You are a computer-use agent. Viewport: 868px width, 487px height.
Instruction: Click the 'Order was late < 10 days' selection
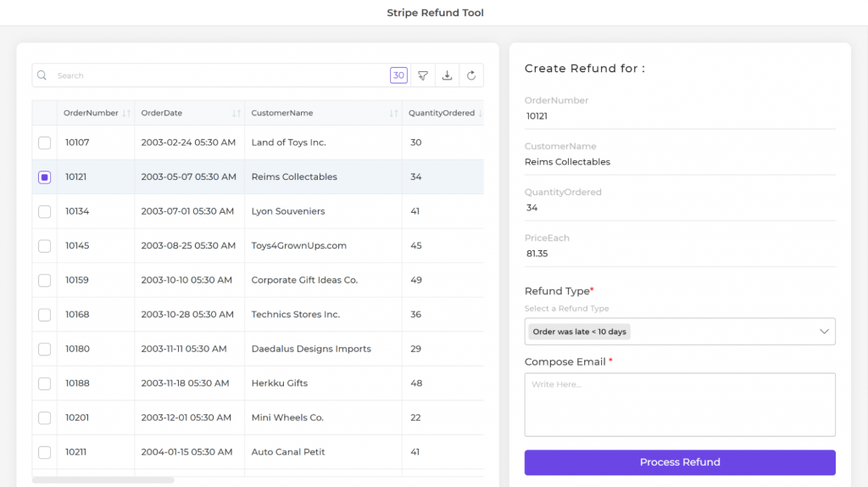[580, 332]
